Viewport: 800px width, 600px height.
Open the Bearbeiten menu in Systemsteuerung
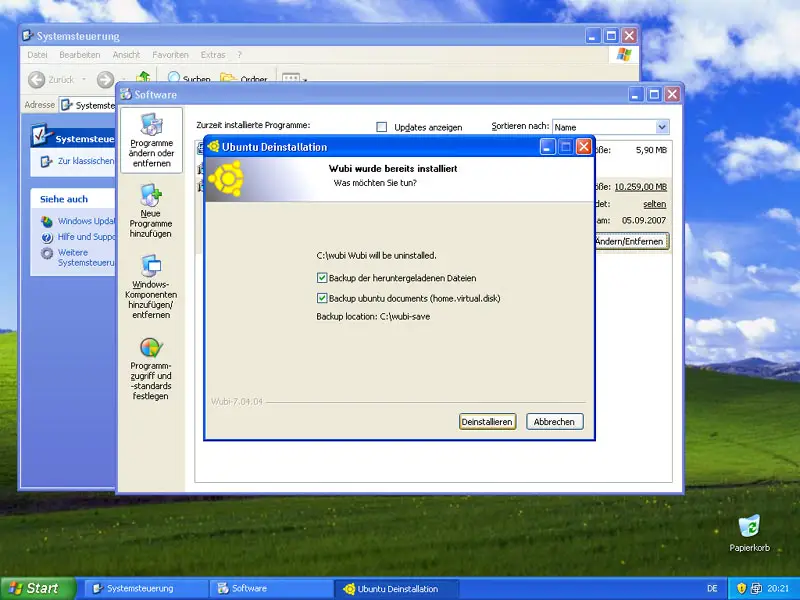(80, 55)
